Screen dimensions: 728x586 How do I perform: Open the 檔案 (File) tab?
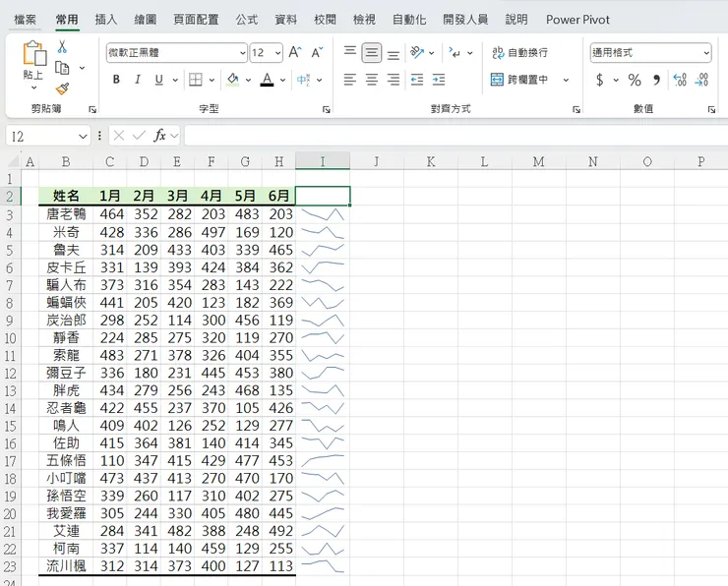coord(25,20)
